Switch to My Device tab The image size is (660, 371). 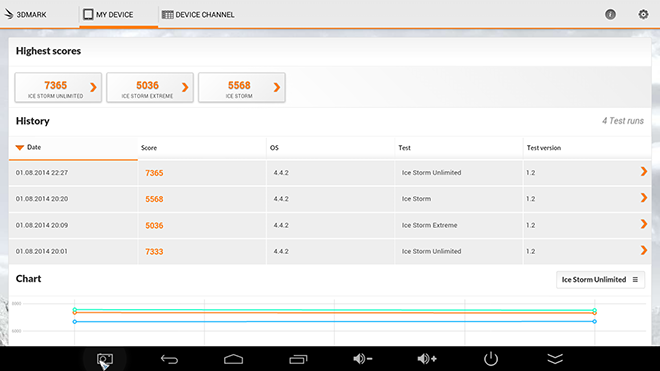point(108,14)
